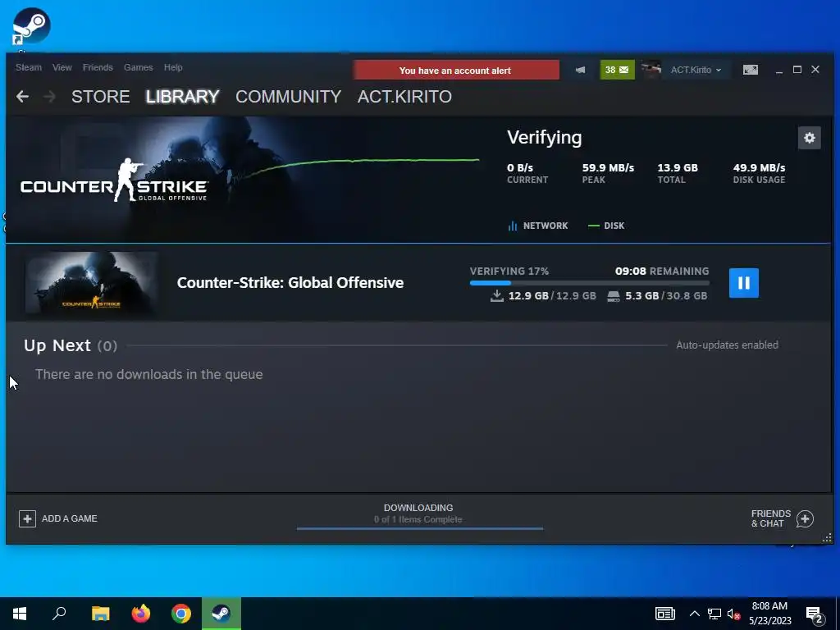Open the Games menu
The height and width of the screenshot is (630, 840).
click(x=138, y=67)
